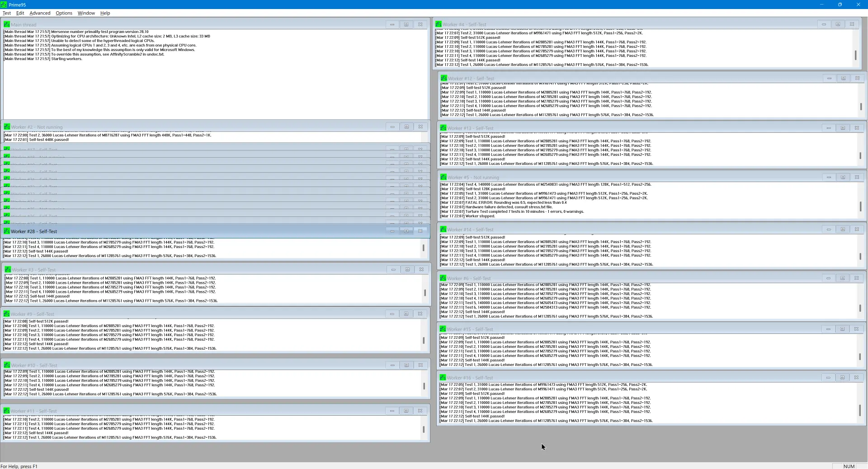Click the Worker #28 scrollbar thumb

424,248
